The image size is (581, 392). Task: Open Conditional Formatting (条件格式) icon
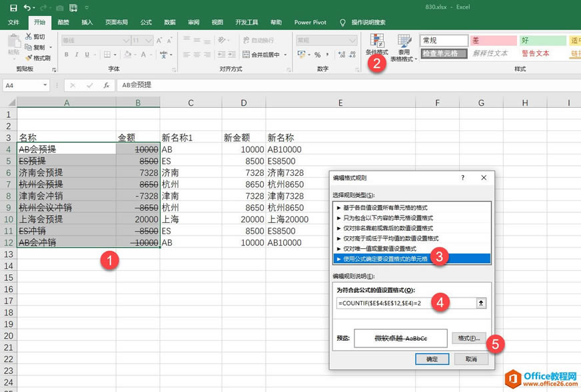(x=377, y=40)
